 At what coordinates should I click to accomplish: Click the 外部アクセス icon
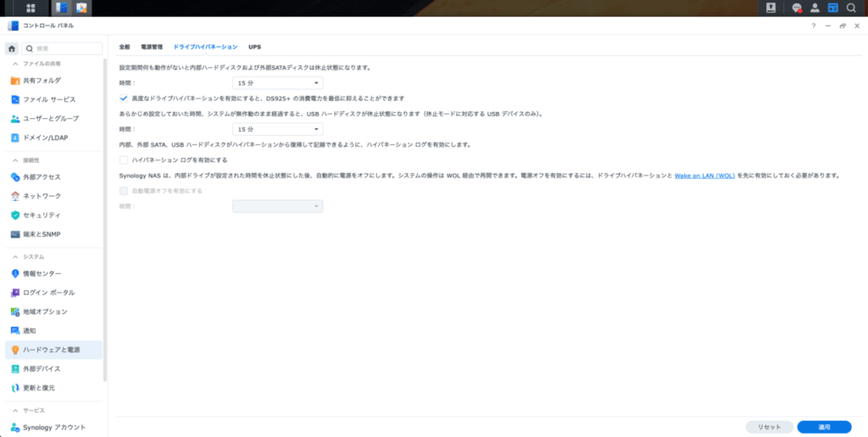tap(15, 177)
